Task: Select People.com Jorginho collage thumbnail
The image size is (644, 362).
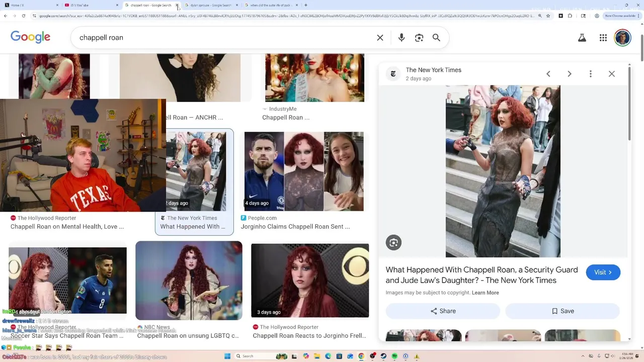Action: pos(304,171)
